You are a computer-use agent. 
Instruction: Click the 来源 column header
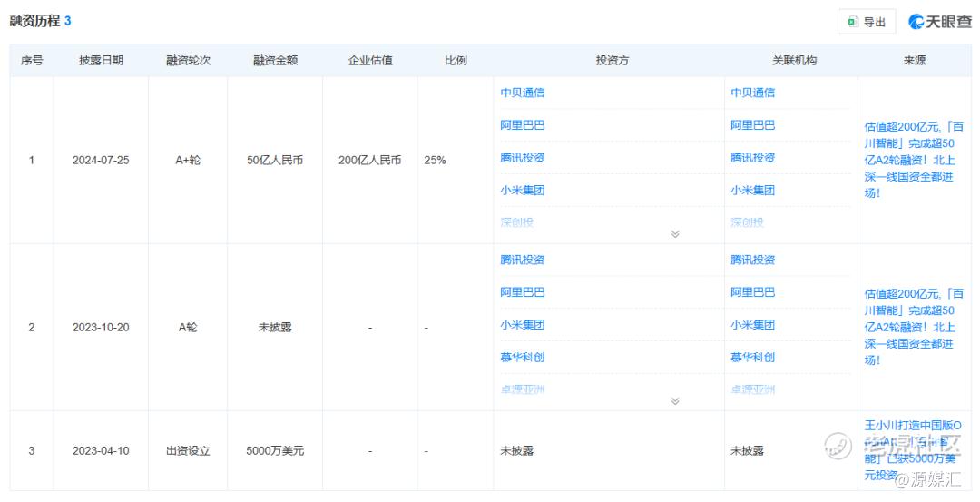click(x=915, y=61)
